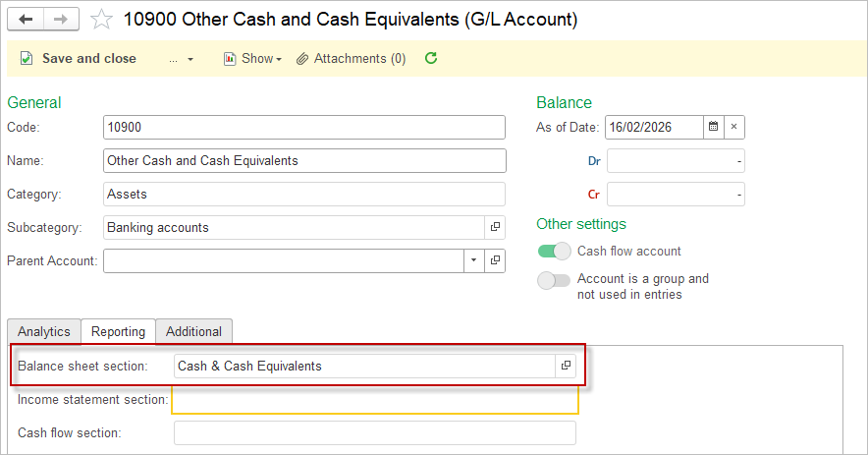Open the calendar picker for As of Date
Viewport: 868px width, 455px height.
click(x=714, y=127)
